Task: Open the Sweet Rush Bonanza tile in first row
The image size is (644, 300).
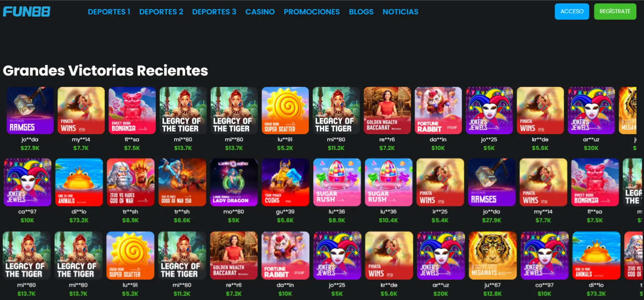Action: [x=132, y=111]
